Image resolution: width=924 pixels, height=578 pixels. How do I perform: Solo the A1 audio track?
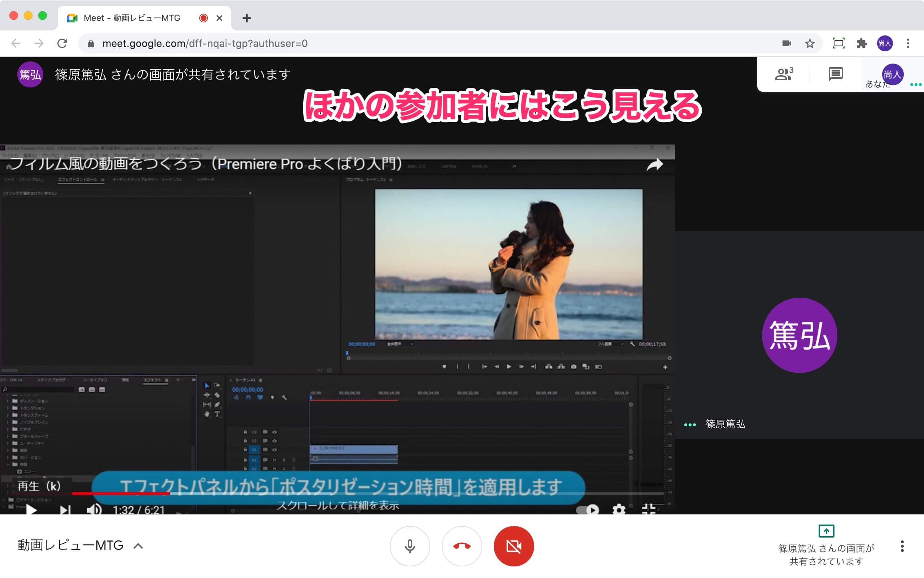[x=284, y=460]
